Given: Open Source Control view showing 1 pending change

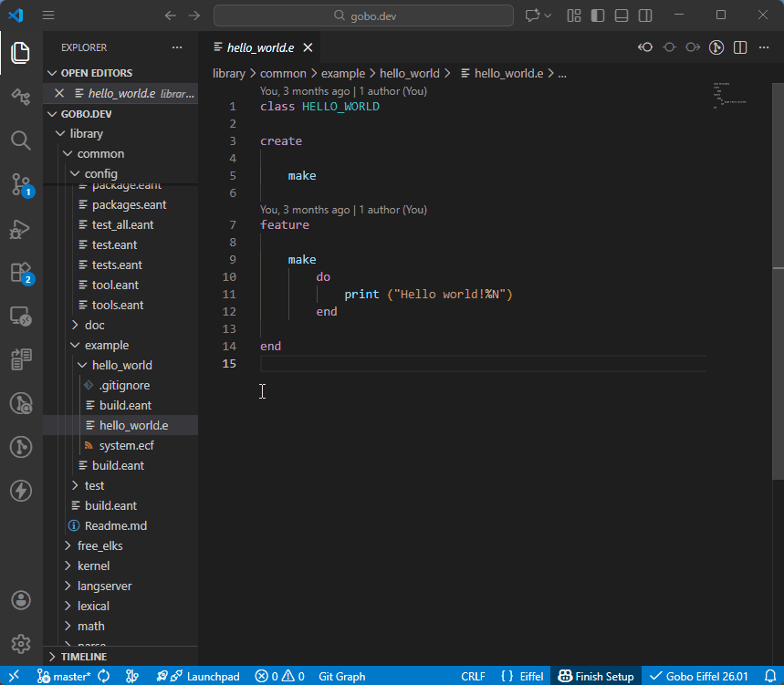Looking at the screenshot, I should (20, 184).
